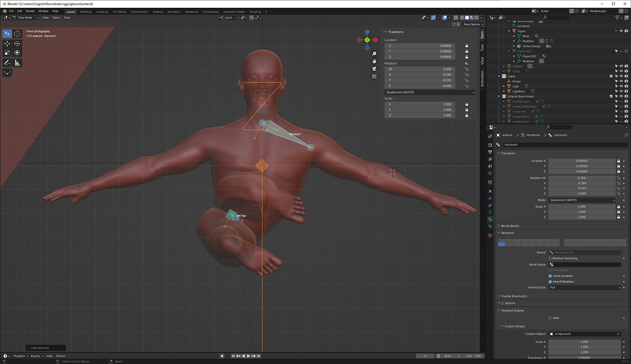Open the Inherit Scale Full dropdown

click(x=585, y=288)
